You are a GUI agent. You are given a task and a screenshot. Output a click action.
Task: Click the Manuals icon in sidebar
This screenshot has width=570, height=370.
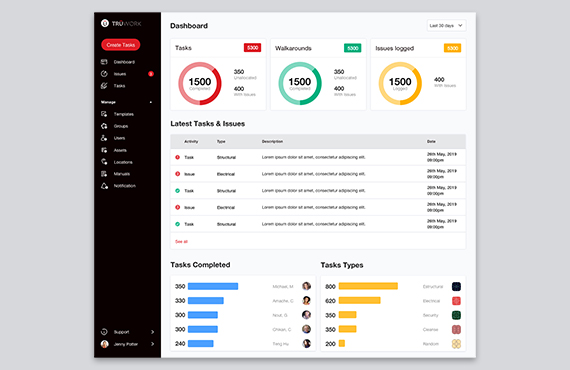point(104,174)
